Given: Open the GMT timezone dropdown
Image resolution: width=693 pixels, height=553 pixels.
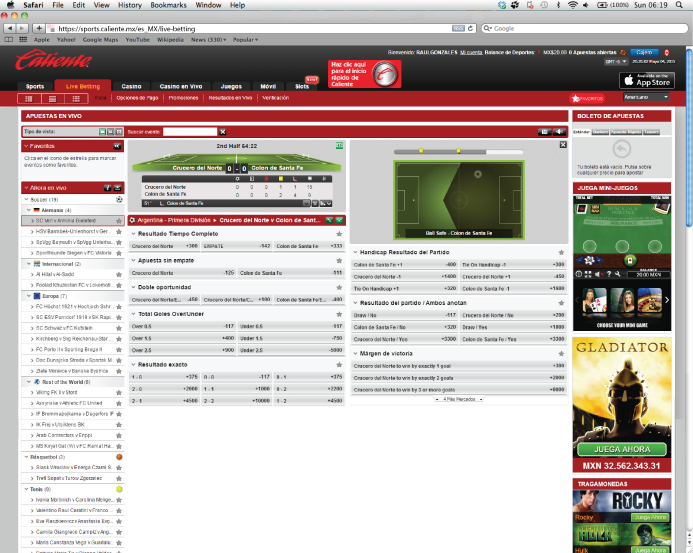Looking at the screenshot, I should coord(616,62).
